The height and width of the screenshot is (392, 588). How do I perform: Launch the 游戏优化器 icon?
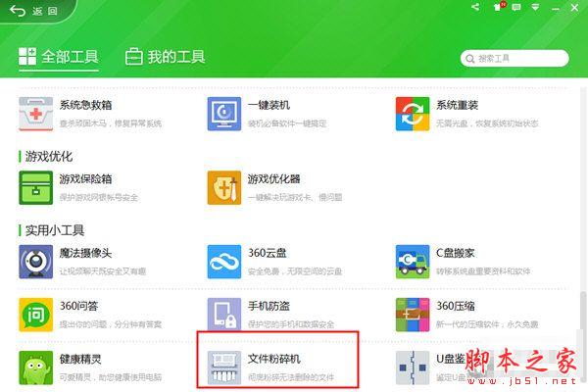[x=224, y=187]
